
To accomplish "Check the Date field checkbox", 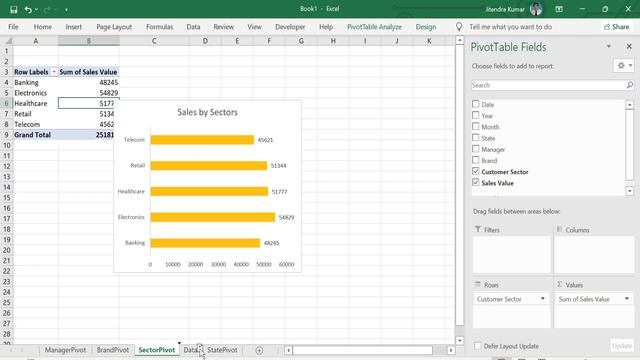I will (476, 104).
